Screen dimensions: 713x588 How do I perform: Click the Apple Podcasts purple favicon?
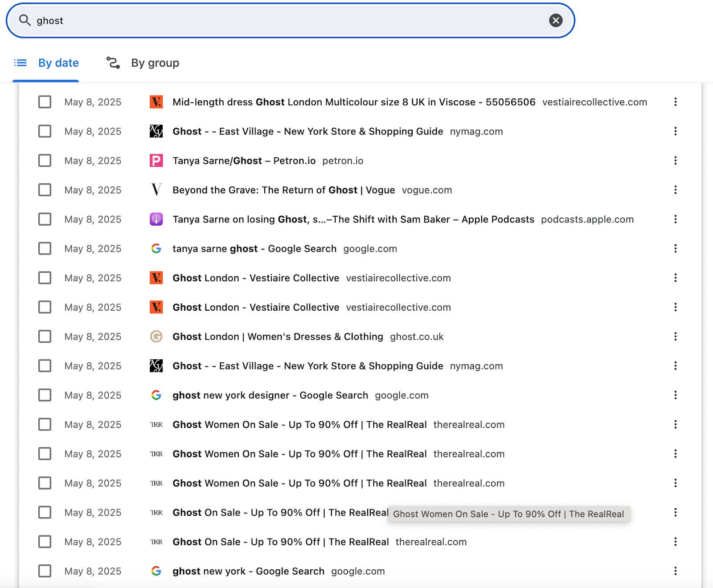[x=156, y=219]
